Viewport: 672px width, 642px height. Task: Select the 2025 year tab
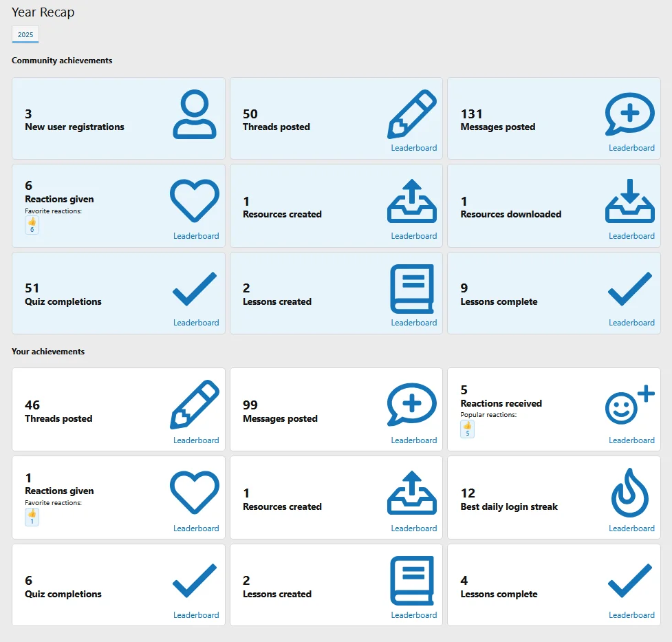click(x=25, y=34)
